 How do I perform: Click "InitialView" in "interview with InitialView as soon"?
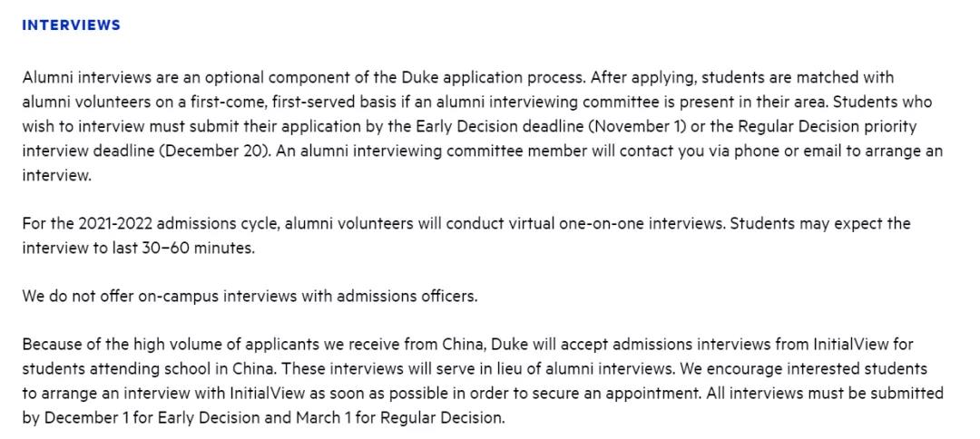(271, 394)
